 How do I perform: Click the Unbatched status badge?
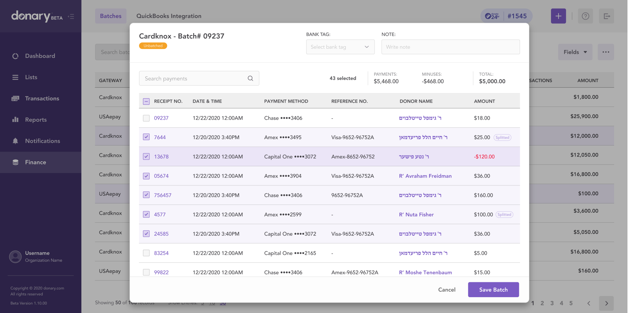point(153,46)
